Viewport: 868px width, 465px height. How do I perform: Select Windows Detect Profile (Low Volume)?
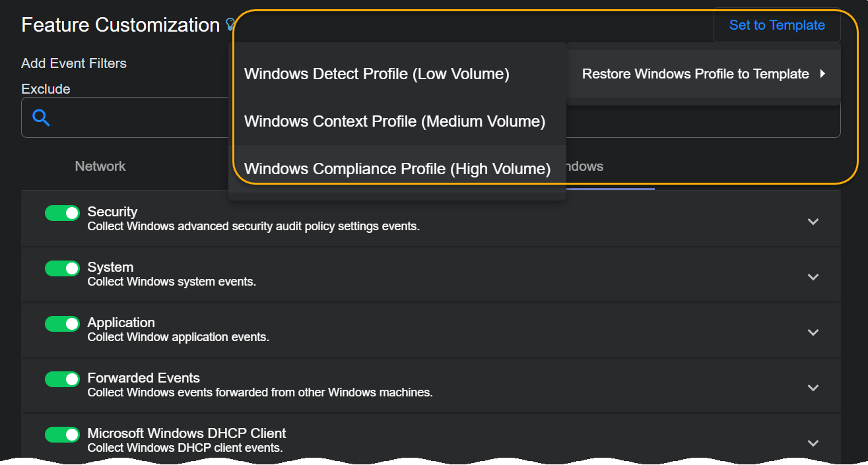click(376, 74)
